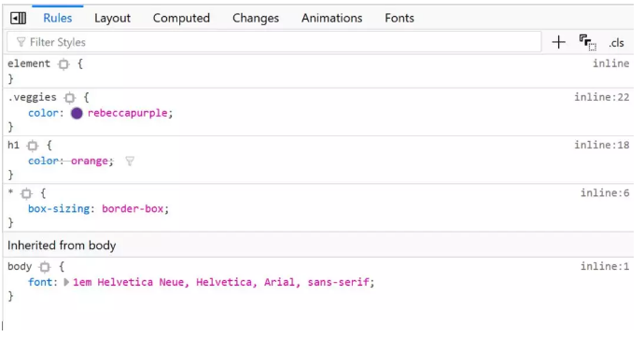Screen dimensions: 644x351
Task: Open rebeccapurple color swatch picker
Action: [x=77, y=113]
